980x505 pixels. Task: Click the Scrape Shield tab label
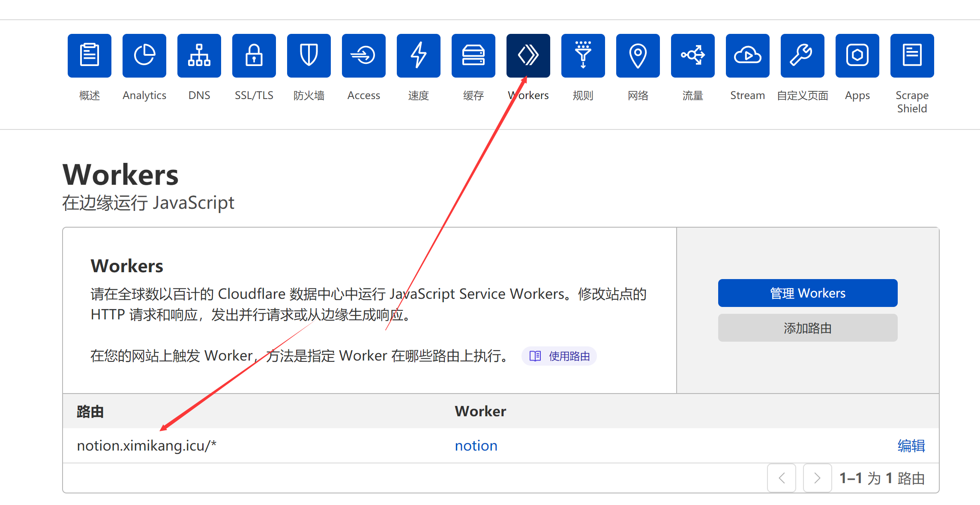(x=912, y=102)
